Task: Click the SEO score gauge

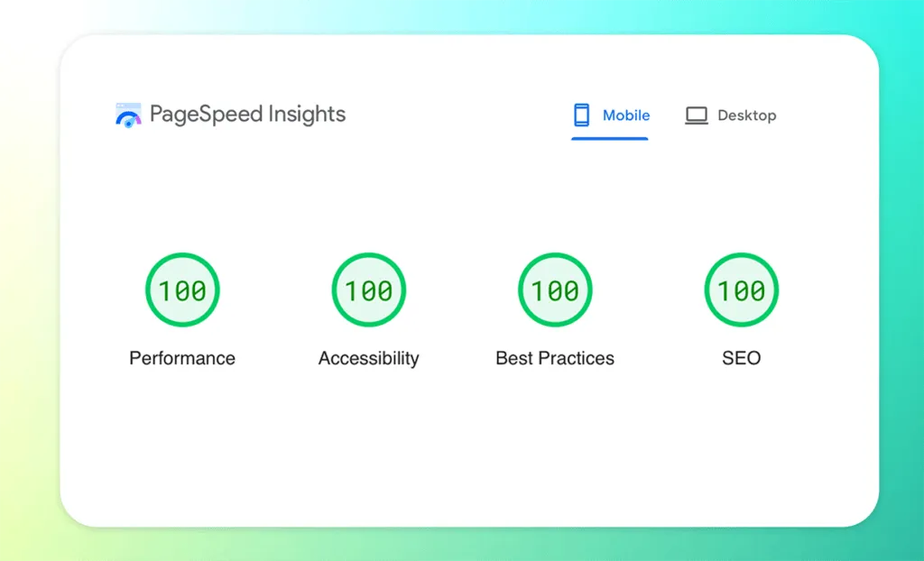Action: click(x=741, y=290)
